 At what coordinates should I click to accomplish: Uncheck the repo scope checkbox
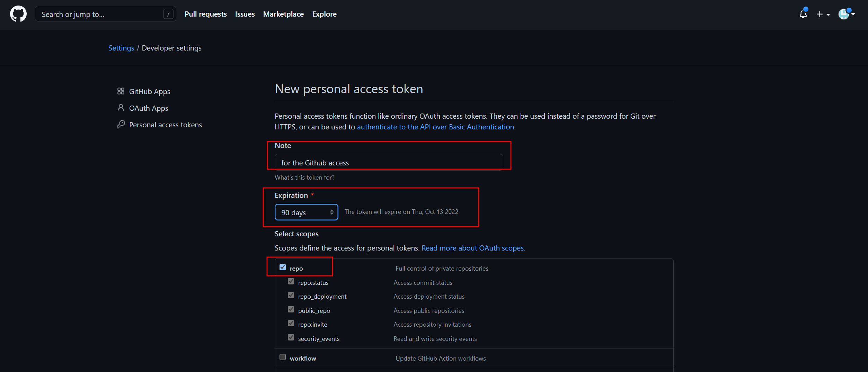283,267
